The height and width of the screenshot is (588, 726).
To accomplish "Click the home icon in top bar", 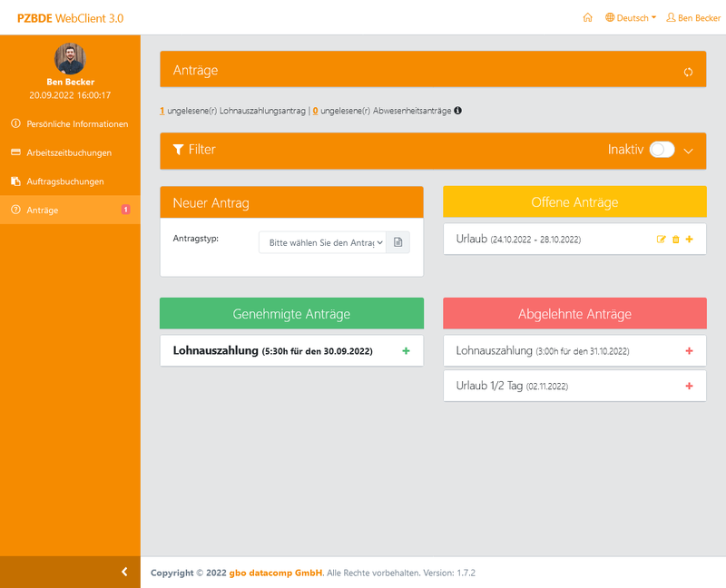I will 588,17.
